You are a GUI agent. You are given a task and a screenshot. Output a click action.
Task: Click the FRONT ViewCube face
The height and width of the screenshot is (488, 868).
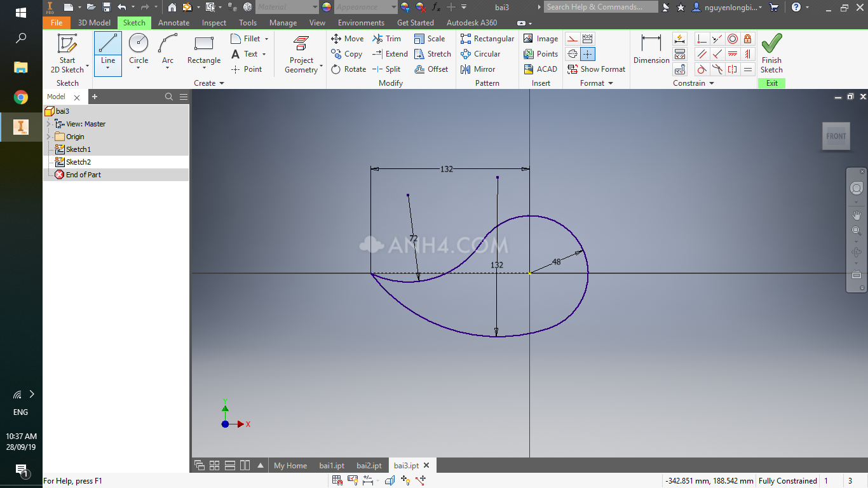(836, 136)
